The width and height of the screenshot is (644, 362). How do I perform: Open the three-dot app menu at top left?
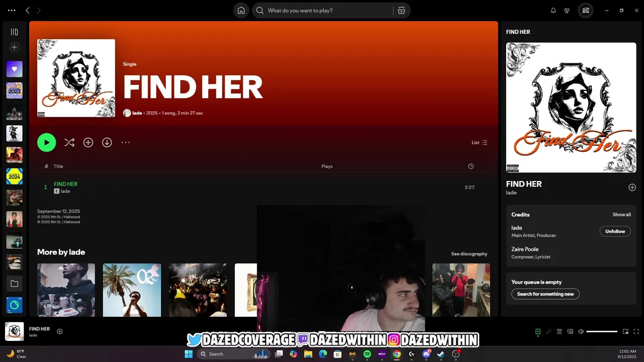(x=12, y=11)
